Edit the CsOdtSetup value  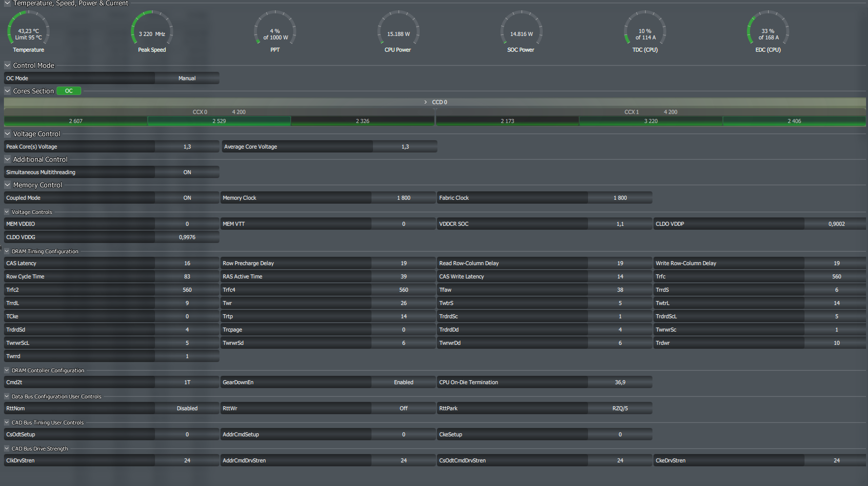click(x=187, y=434)
